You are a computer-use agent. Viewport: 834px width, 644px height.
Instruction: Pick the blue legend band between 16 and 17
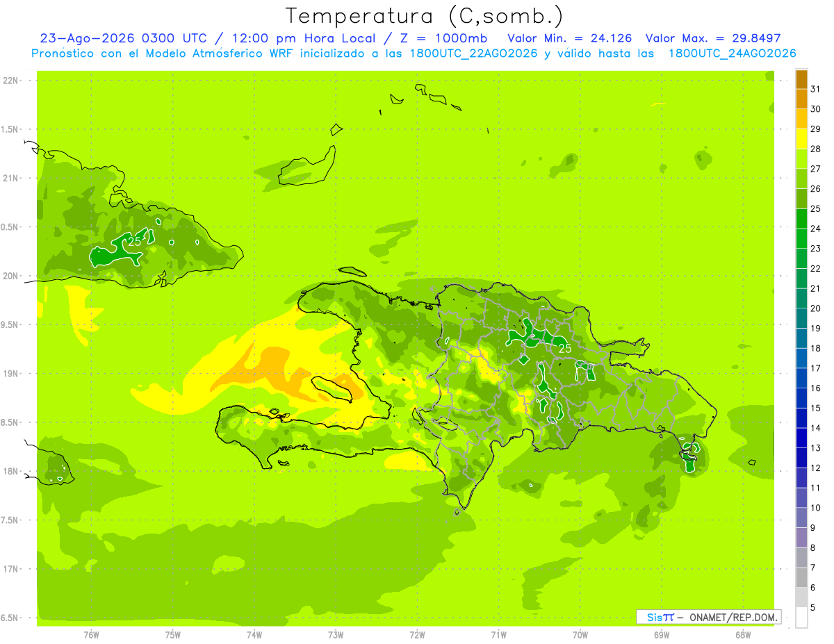coord(801,378)
